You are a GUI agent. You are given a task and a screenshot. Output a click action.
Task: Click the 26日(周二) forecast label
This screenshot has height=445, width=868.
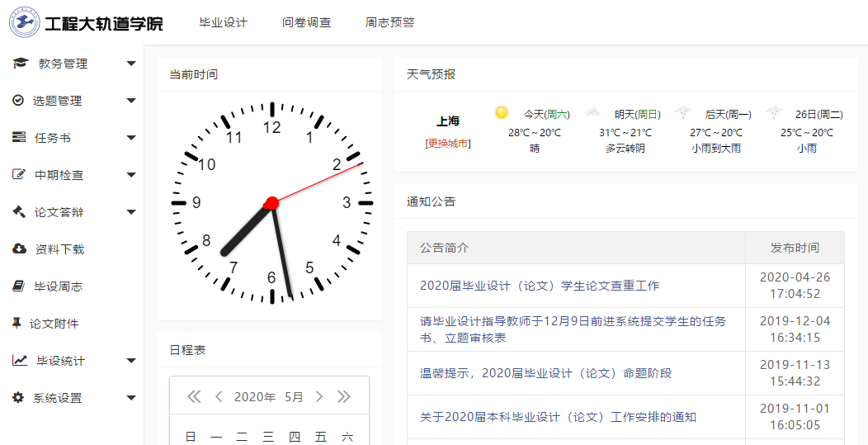point(819,115)
